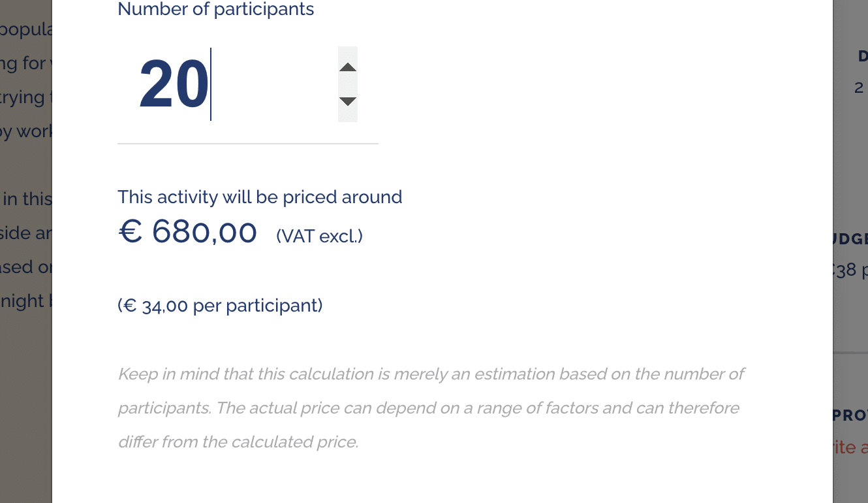
Task: Open the red link behind the dialog
Action: [x=851, y=447]
